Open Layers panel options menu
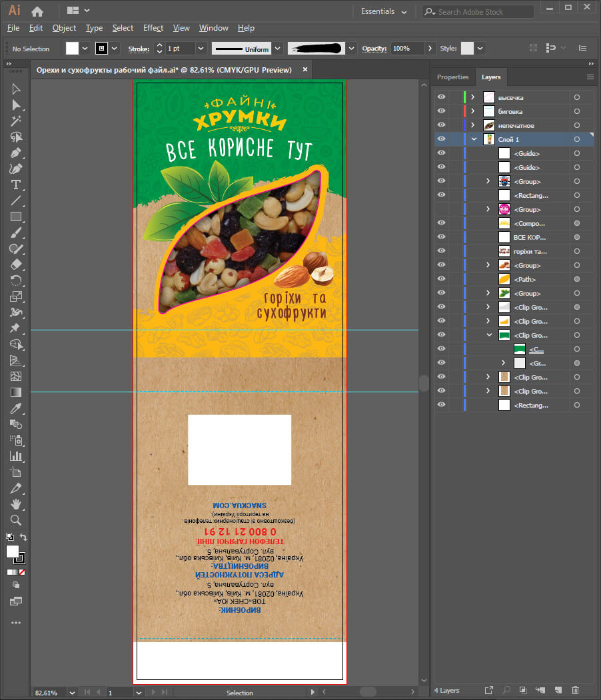 (590, 77)
